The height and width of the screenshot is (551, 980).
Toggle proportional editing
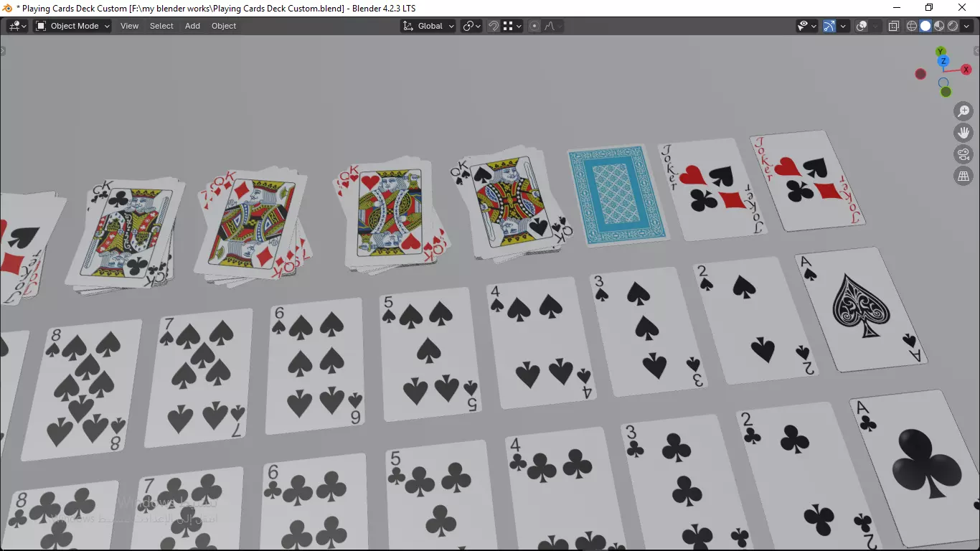coord(534,26)
